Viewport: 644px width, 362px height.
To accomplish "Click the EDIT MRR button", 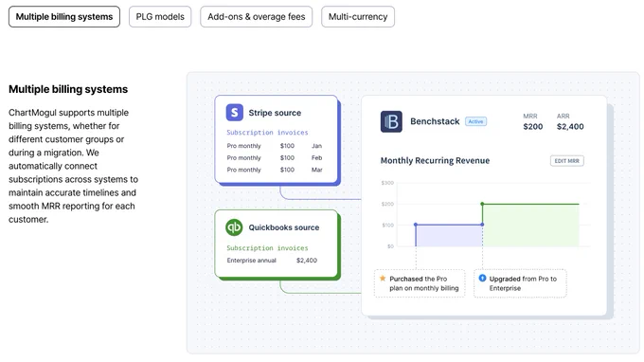I will pyautogui.click(x=566, y=161).
